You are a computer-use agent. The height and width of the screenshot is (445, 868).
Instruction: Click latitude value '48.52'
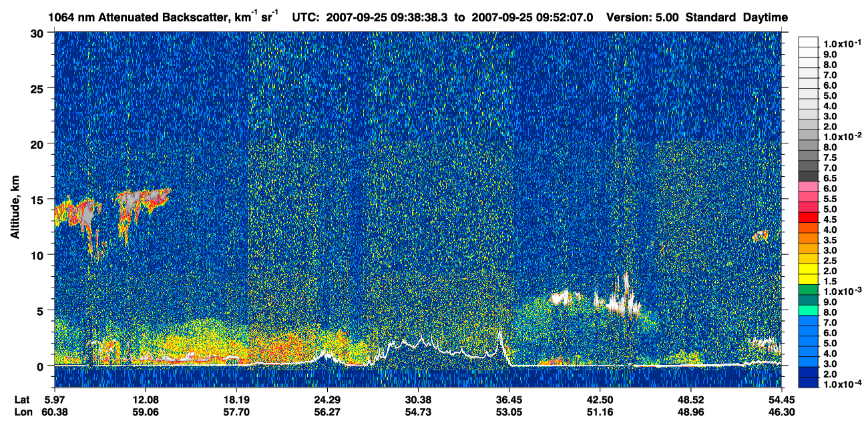(690, 399)
